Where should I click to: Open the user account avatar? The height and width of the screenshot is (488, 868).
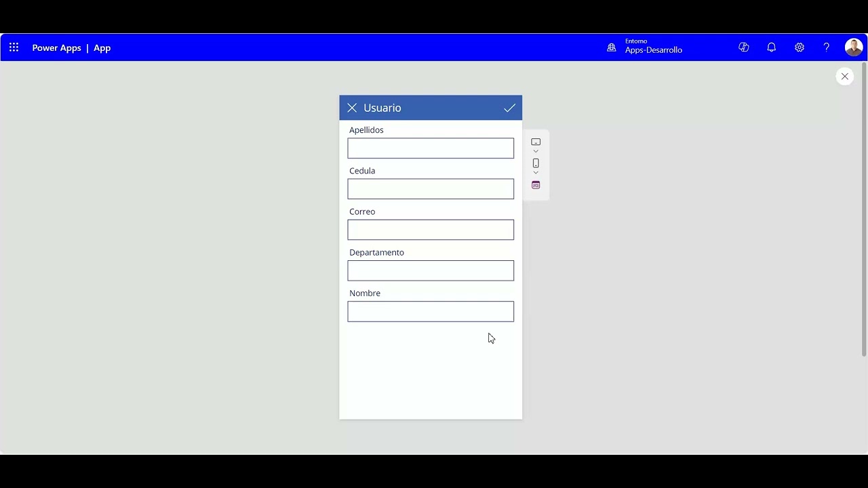tap(853, 47)
